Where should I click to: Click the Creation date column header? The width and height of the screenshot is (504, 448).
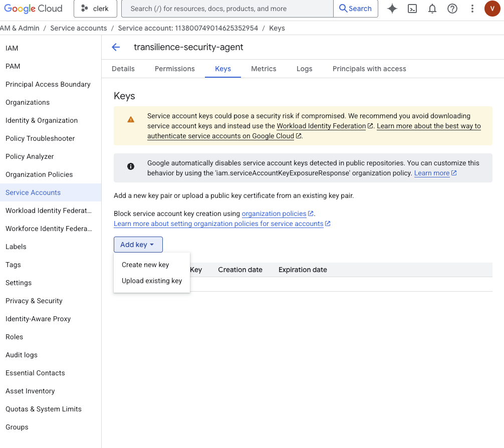[x=240, y=270]
